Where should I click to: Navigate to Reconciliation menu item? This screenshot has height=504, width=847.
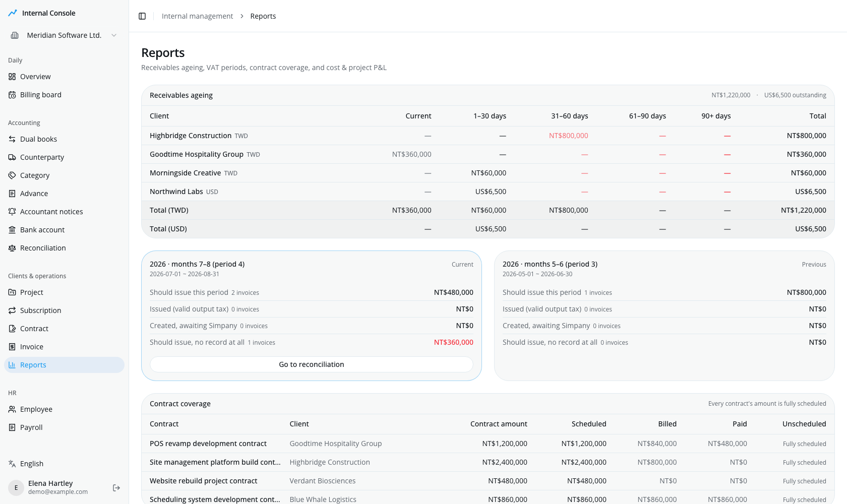64,248
